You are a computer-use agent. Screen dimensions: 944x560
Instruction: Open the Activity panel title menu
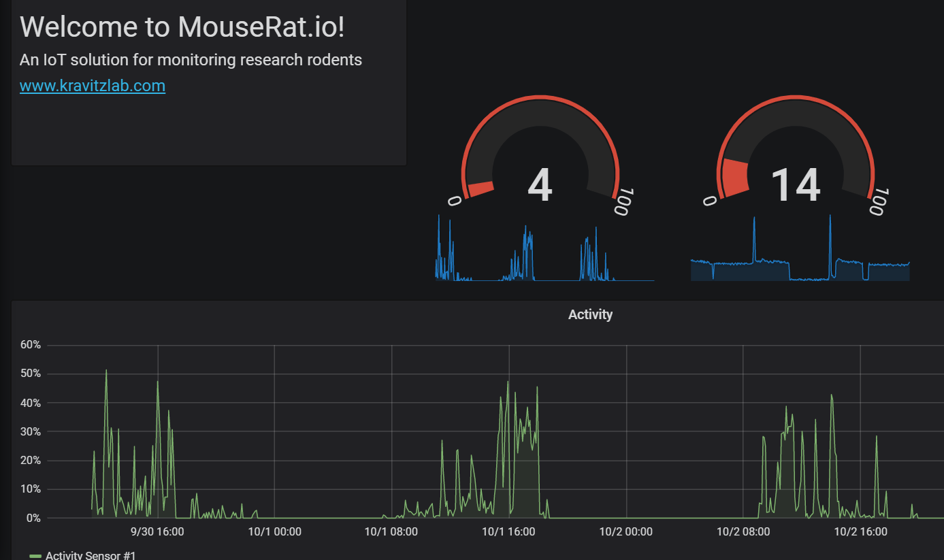coord(590,314)
